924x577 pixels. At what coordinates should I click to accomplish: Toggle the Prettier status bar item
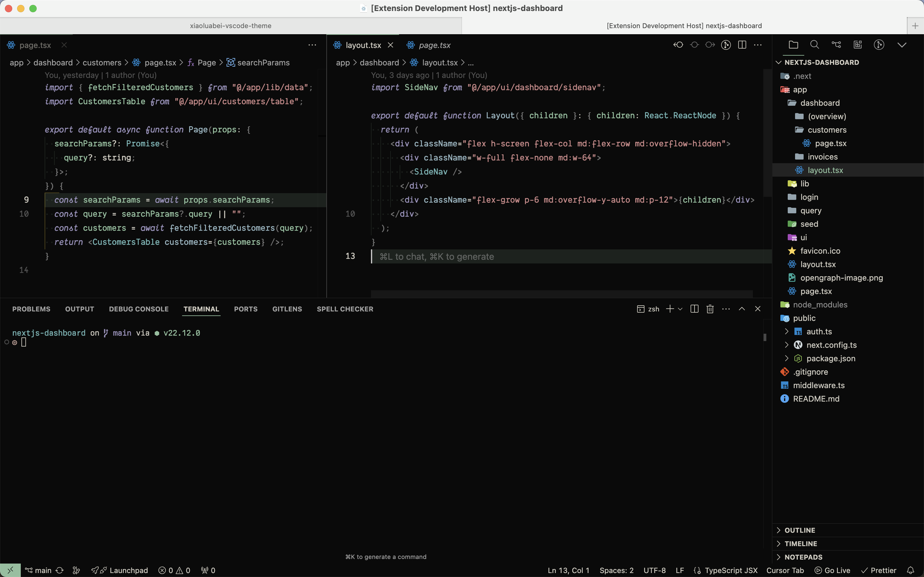pyautogui.click(x=878, y=570)
